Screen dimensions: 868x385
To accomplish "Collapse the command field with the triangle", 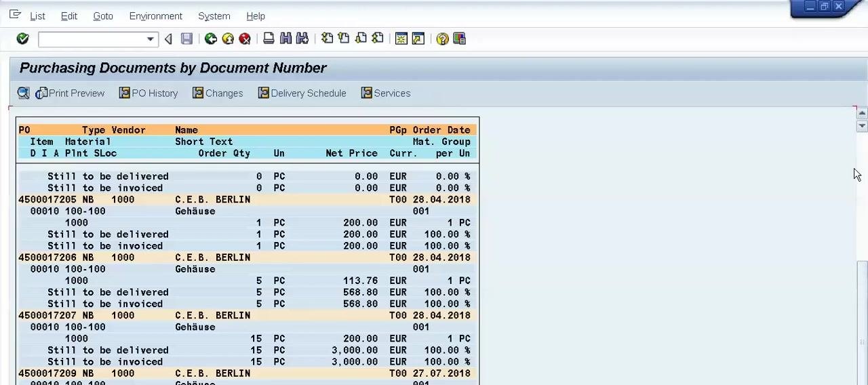I will pyautogui.click(x=168, y=39).
